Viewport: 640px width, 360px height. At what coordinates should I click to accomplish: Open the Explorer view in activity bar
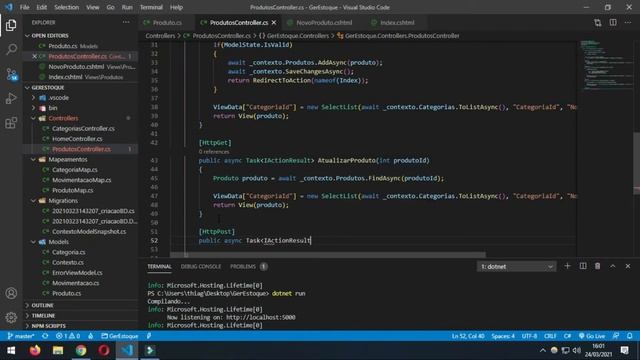pos(11,25)
